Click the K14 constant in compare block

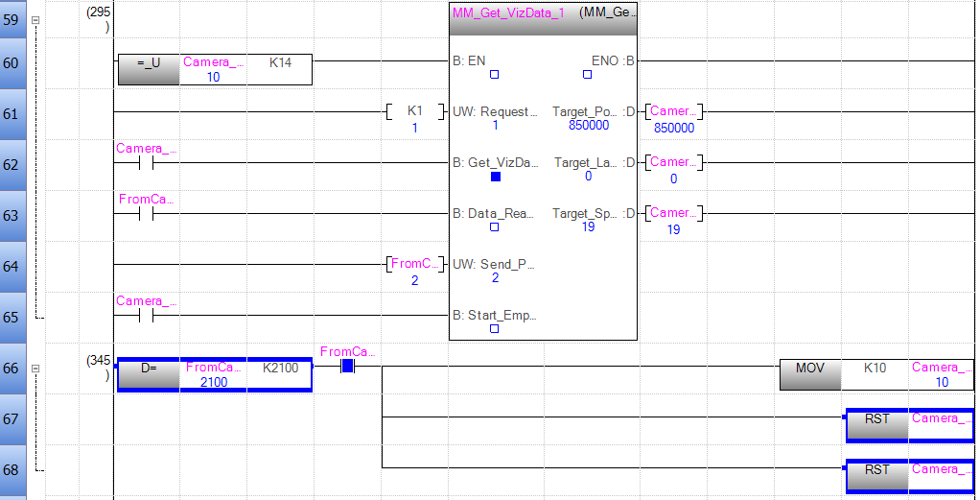[280, 62]
